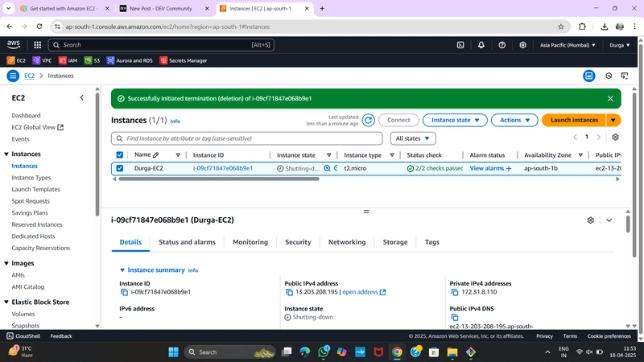
Task: Copy the Public IPv4 address
Action: pos(289,292)
